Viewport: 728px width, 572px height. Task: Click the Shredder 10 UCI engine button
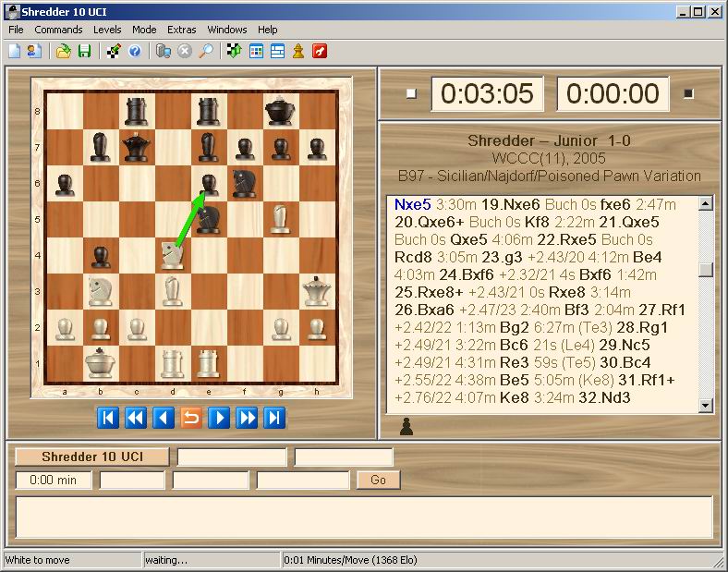click(92, 456)
